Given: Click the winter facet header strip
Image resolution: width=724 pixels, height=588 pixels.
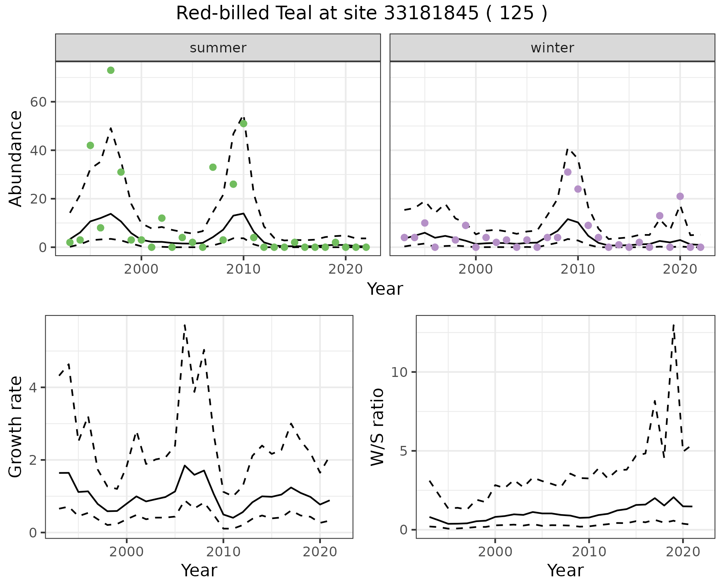Looking at the screenshot, I should [552, 48].
